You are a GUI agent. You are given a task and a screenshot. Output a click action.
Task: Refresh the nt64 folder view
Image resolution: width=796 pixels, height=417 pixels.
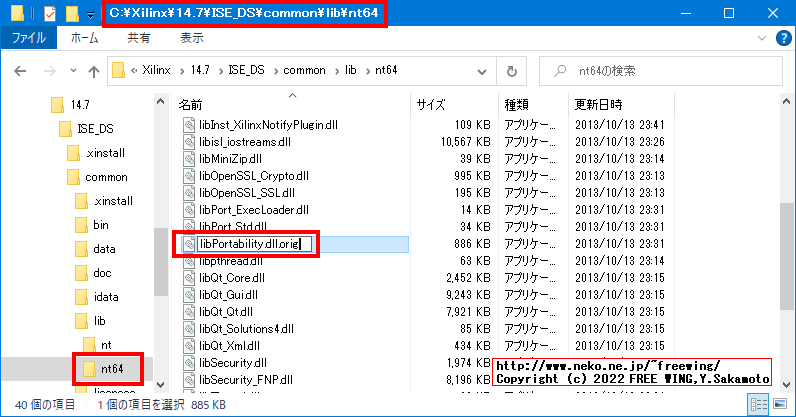[511, 71]
